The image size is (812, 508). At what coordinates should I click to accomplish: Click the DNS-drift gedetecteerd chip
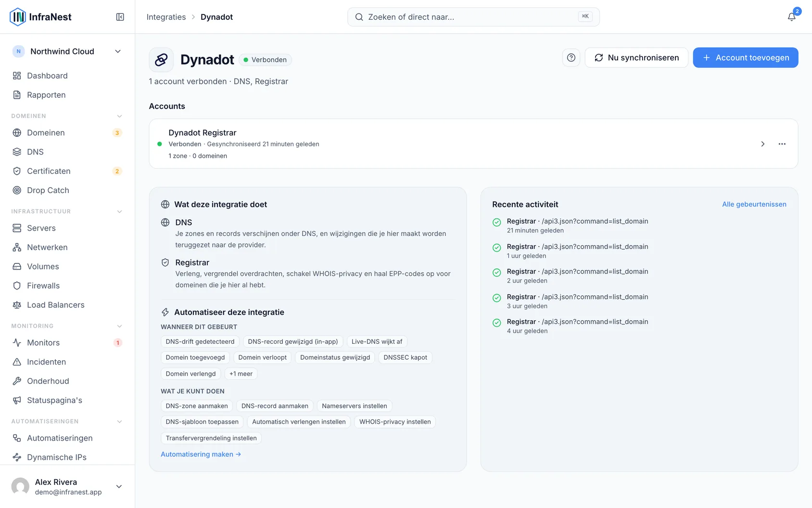[200, 341]
